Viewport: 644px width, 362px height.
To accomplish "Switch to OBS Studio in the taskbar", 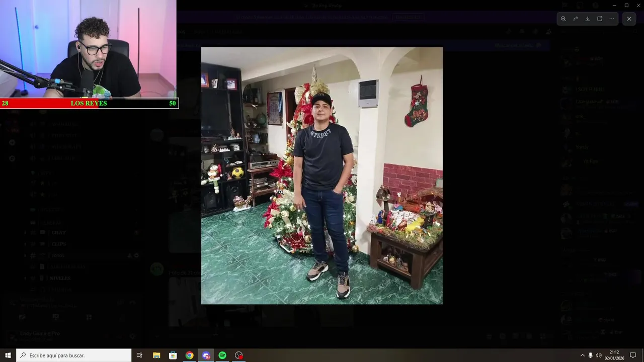I will tap(239, 355).
